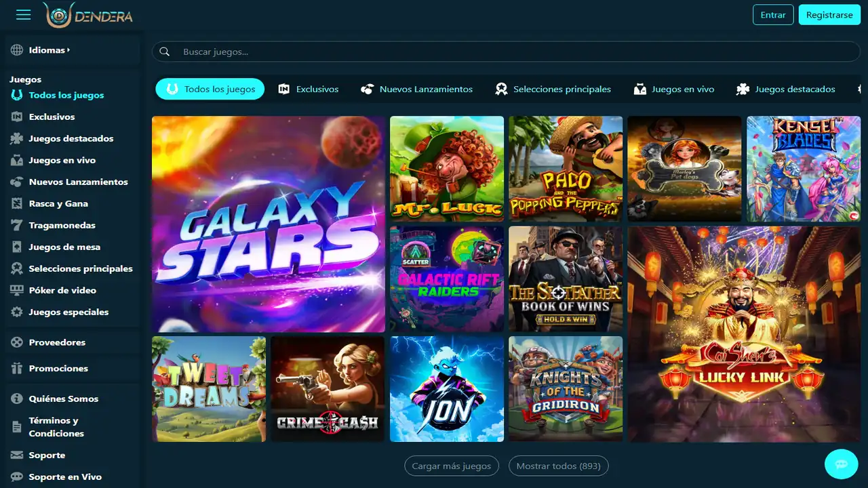The image size is (868, 488).
Task: Launch the Tweet Dreams game
Action: (x=209, y=389)
